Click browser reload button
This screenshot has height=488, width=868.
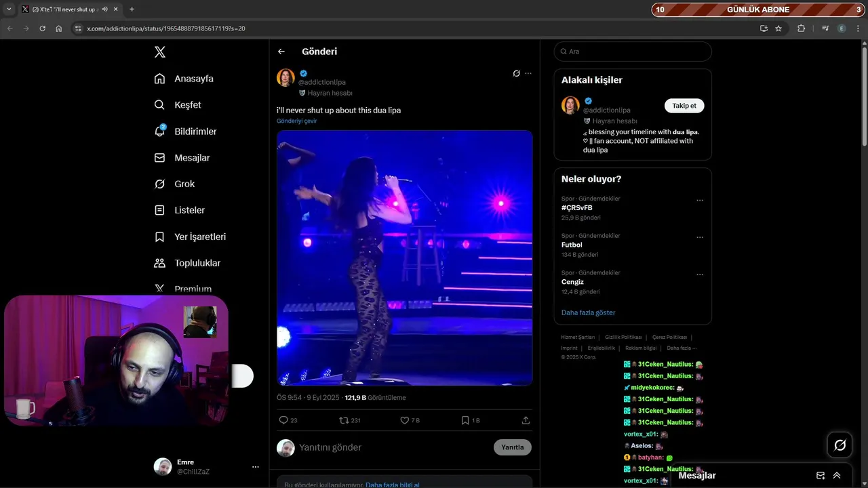click(x=42, y=28)
